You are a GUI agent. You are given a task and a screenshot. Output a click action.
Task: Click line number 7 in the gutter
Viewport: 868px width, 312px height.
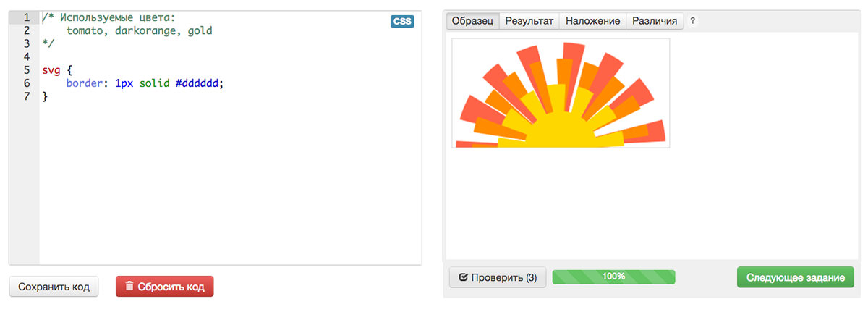[x=26, y=96]
